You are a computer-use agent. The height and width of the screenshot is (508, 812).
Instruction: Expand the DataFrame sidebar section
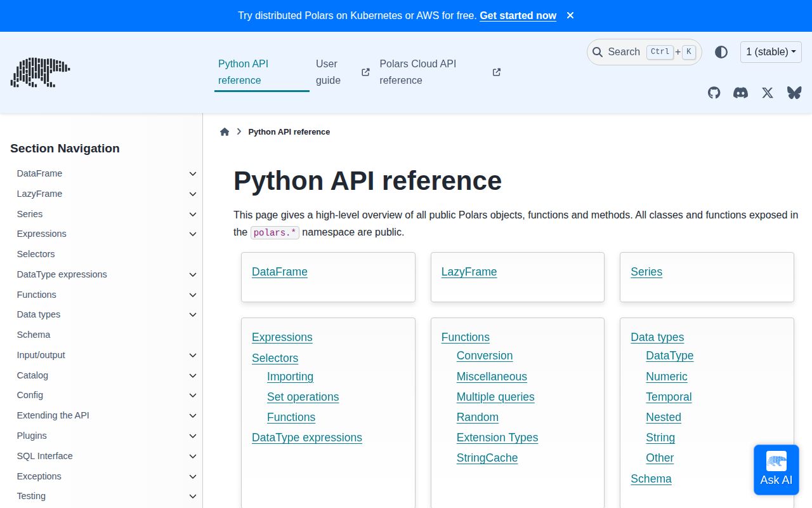coord(193,173)
